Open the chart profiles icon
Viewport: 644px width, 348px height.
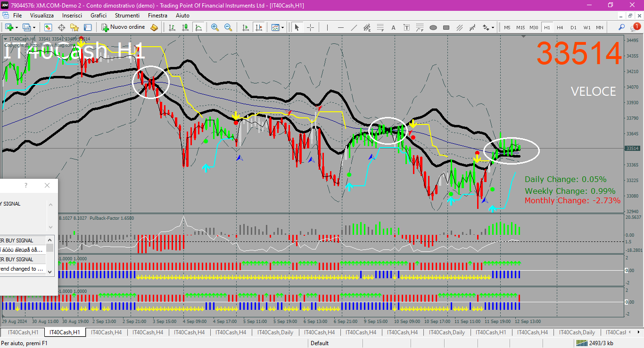click(x=27, y=27)
